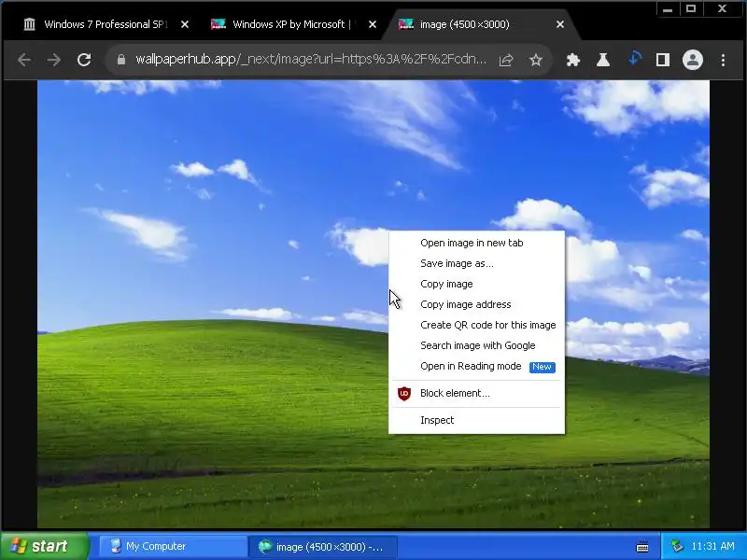
Task: Select Copy image from context menu
Action: coord(477,284)
